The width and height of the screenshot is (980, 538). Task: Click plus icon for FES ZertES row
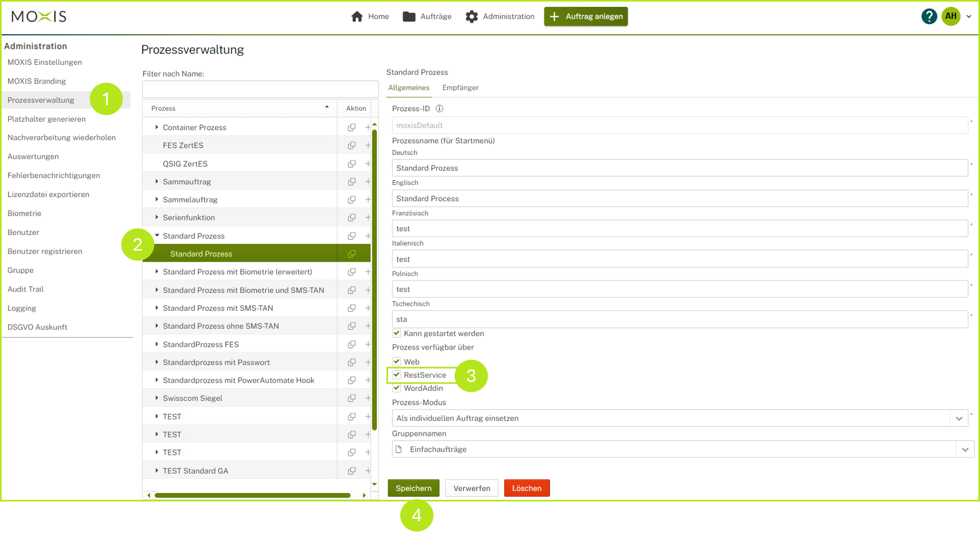coord(367,145)
